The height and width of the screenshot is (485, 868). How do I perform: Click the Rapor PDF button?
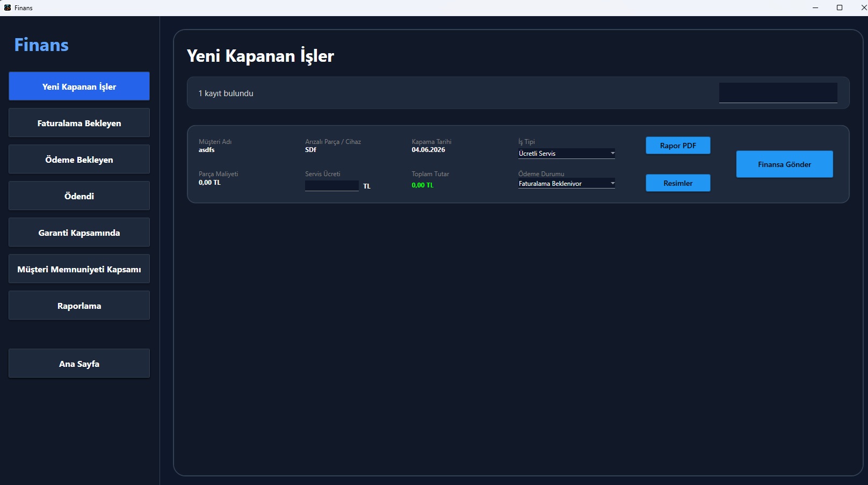pos(678,146)
